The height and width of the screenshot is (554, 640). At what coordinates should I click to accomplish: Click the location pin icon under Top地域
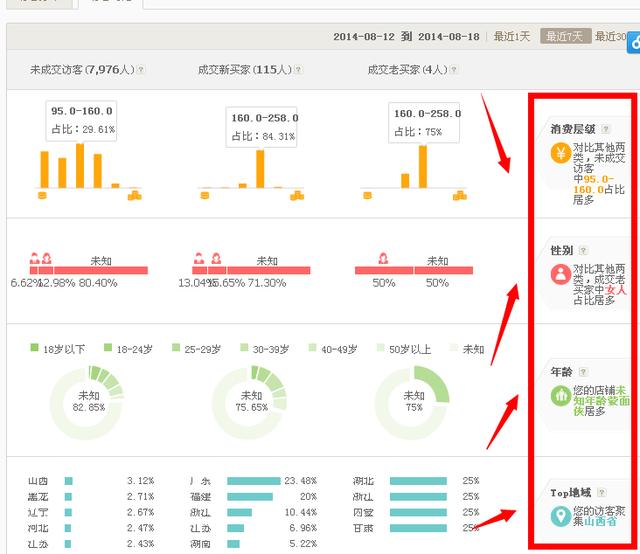[560, 517]
